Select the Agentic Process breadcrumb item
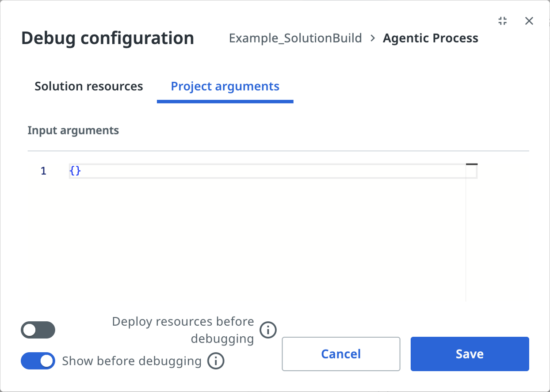 430,38
